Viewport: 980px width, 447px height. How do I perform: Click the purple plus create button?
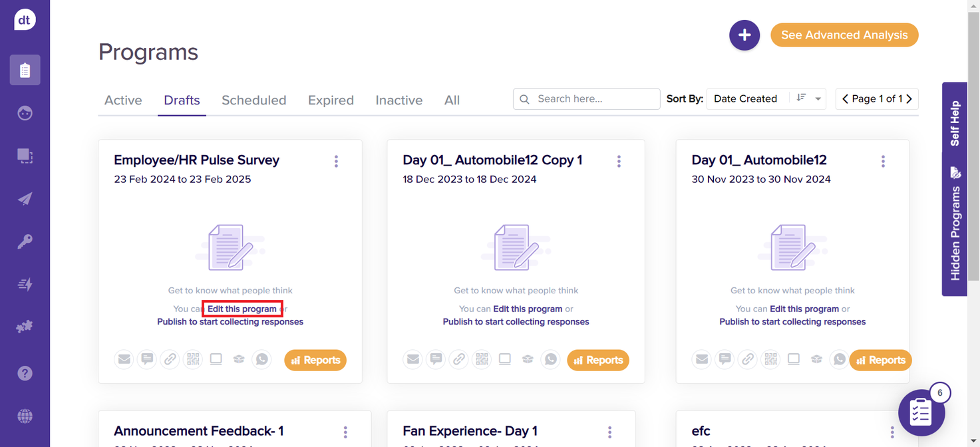(744, 35)
